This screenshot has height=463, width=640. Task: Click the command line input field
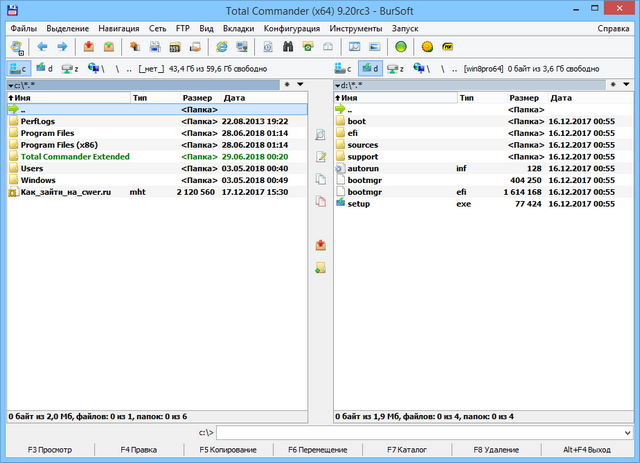(420, 432)
